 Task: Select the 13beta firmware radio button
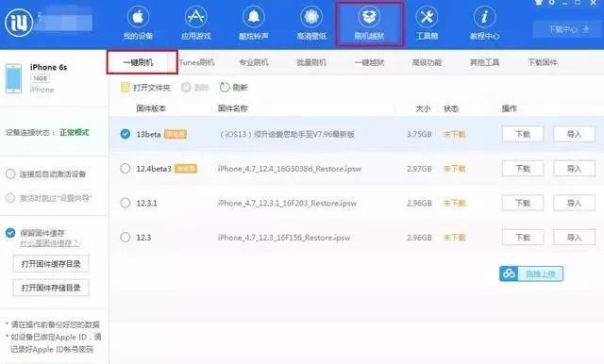point(126,134)
